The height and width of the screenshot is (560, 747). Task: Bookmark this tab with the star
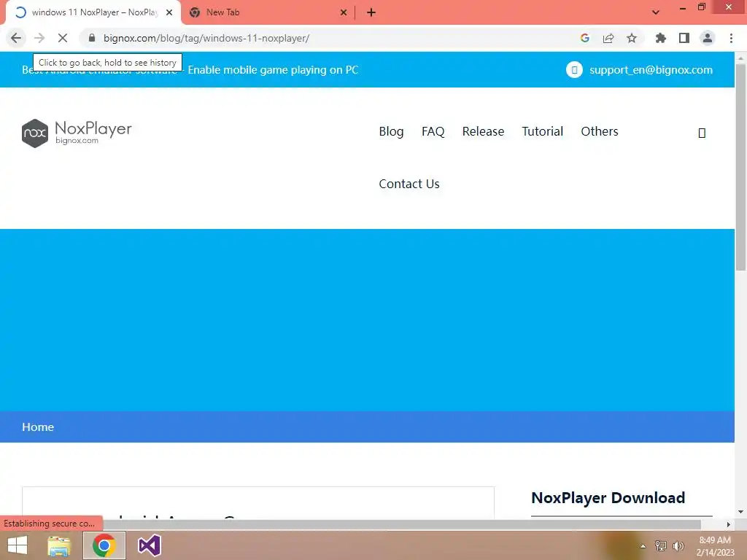click(x=632, y=38)
